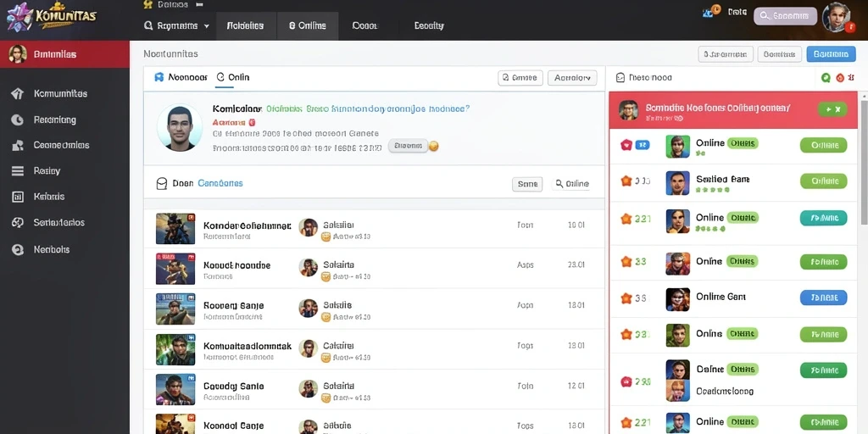Click the chat icon left of the right panel title
The width and height of the screenshot is (868, 434).
point(620,78)
